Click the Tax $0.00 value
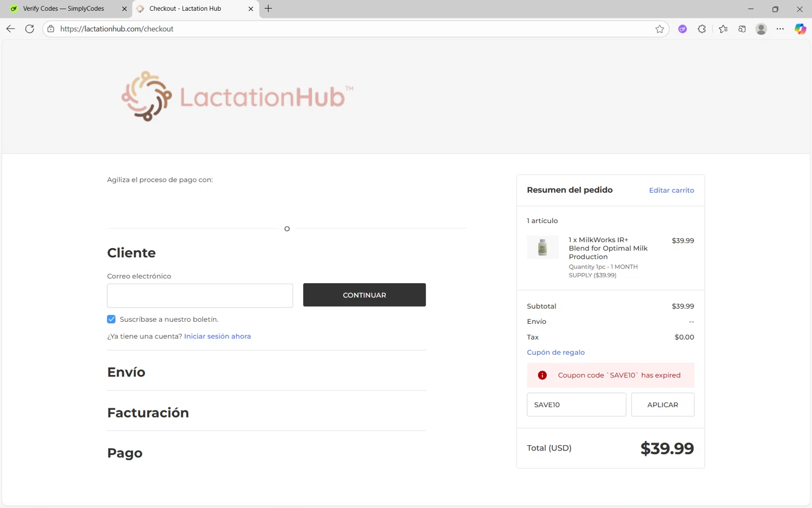 pyautogui.click(x=684, y=337)
